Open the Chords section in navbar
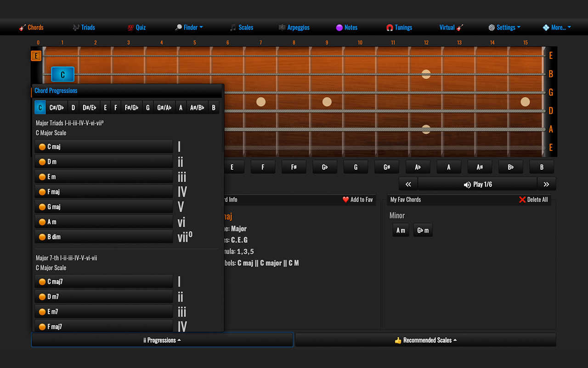This screenshot has height=368, width=588. (x=31, y=28)
